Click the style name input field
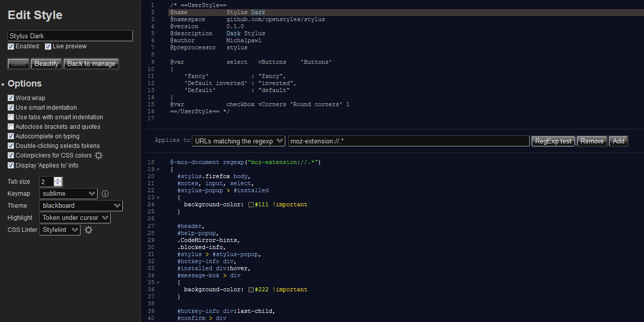 pos(70,36)
